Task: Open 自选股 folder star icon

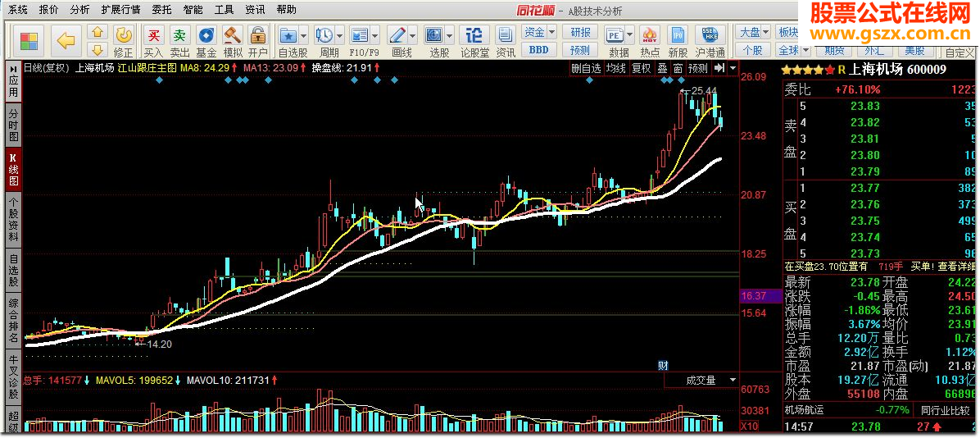Action: [288, 35]
